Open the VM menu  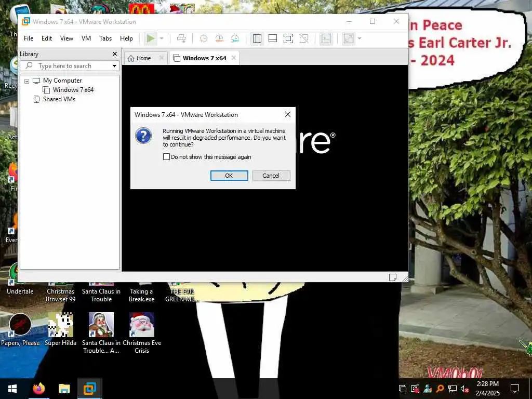click(86, 38)
